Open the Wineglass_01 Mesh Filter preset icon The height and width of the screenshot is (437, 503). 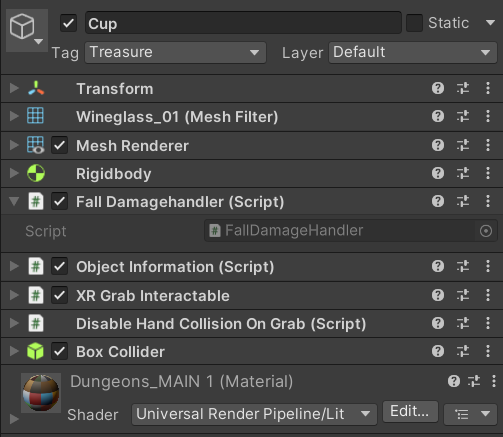(463, 116)
